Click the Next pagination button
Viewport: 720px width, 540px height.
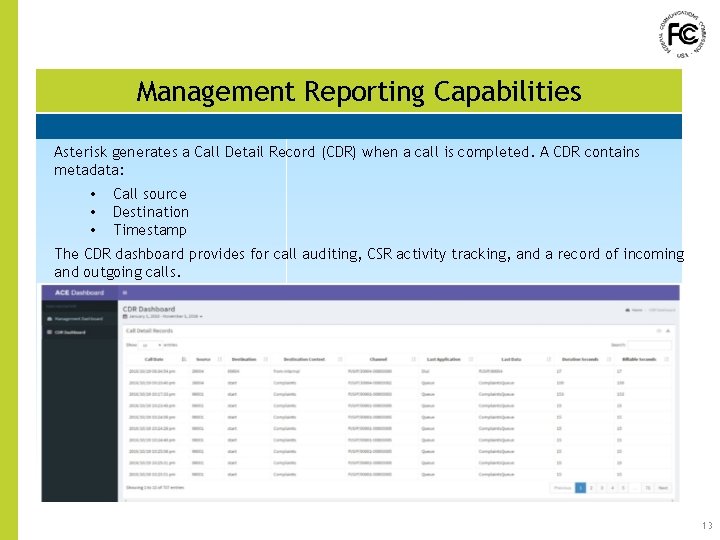[x=663, y=488]
